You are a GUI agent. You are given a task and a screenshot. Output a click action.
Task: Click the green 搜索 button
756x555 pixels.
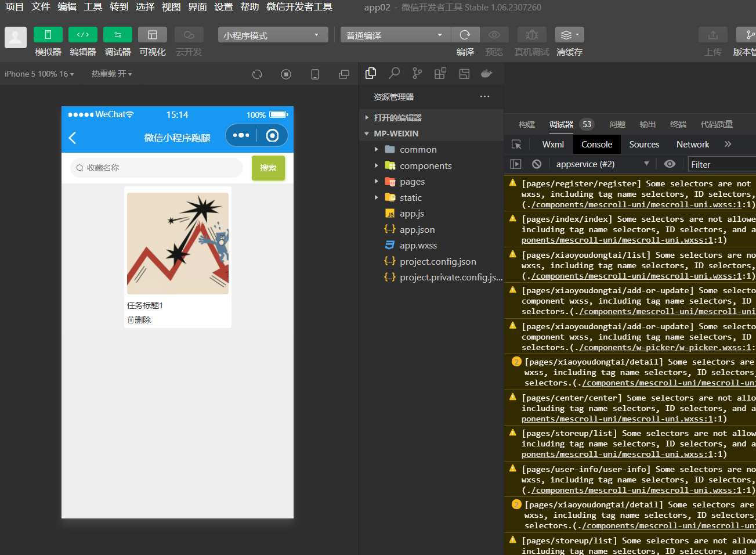268,168
